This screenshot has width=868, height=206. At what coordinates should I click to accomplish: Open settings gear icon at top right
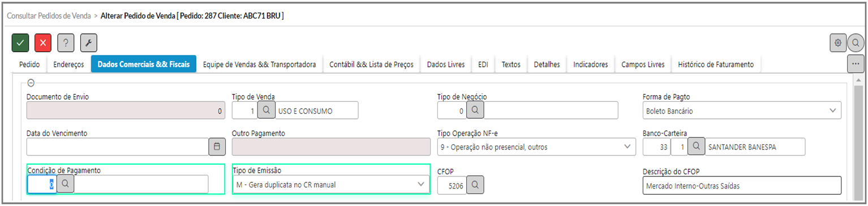(837, 42)
